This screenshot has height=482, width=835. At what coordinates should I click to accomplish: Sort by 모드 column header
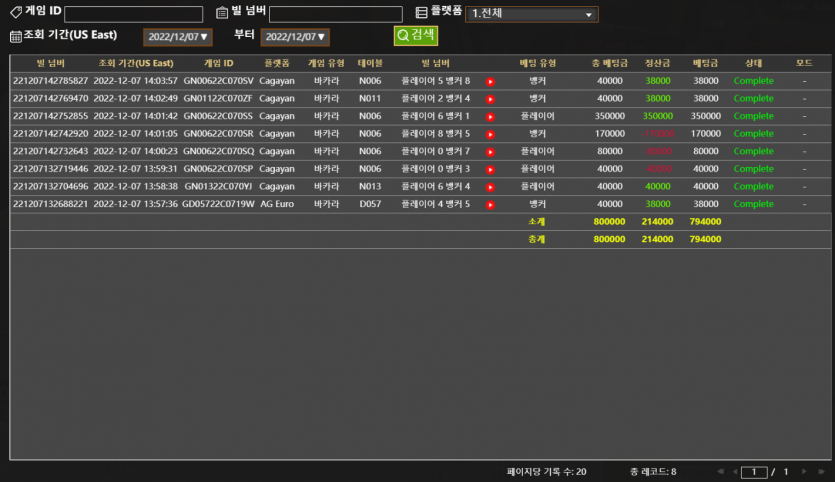pyautogui.click(x=804, y=63)
